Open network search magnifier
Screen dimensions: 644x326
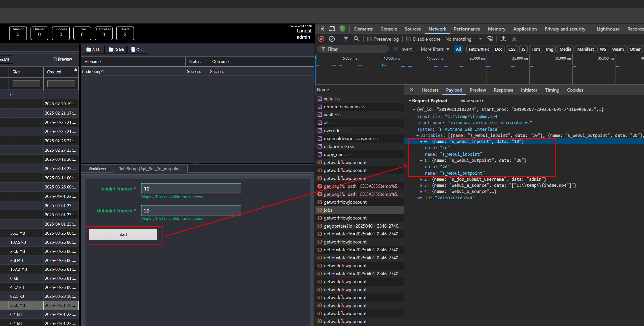coord(356,39)
